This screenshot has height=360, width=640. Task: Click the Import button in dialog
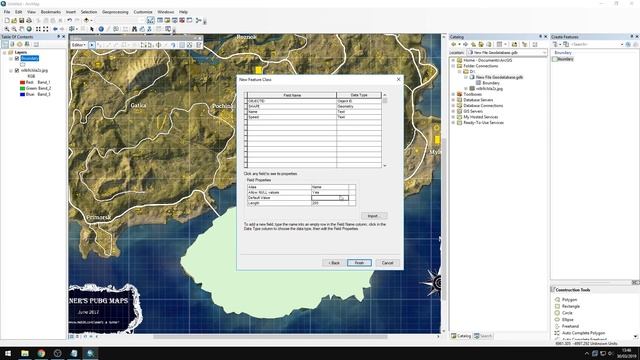(x=373, y=216)
